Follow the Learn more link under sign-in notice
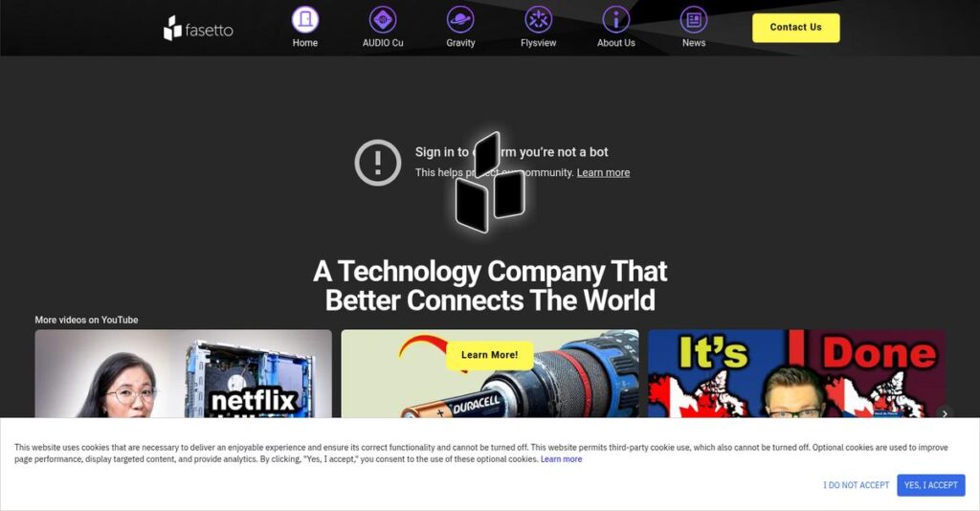 point(603,172)
